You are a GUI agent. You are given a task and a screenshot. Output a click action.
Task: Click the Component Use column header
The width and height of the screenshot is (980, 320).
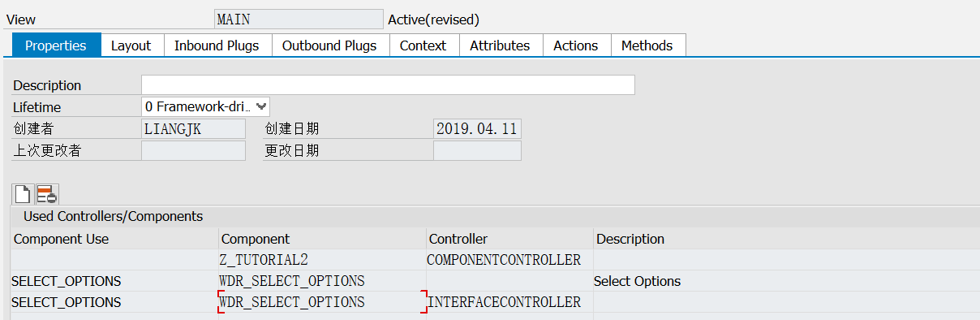(x=114, y=239)
